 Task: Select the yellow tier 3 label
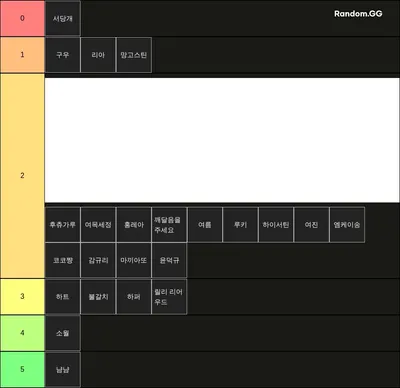(22, 296)
